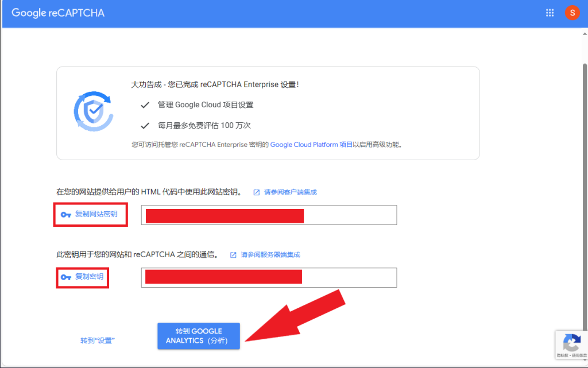Click the external-link icon before 请参阅客户端集成

pos(257,192)
